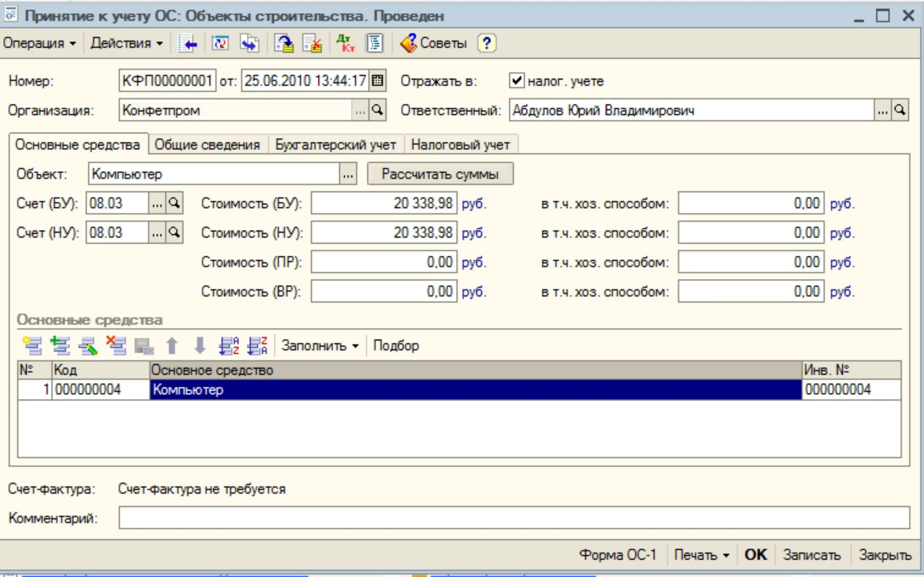Click into the Комментарий input field

(513, 518)
